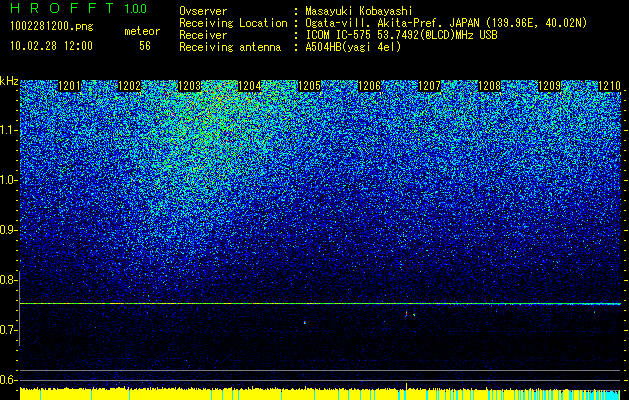Click the 1210 time marker label
Viewport: 629px width, 400px height.
pyautogui.click(x=609, y=86)
